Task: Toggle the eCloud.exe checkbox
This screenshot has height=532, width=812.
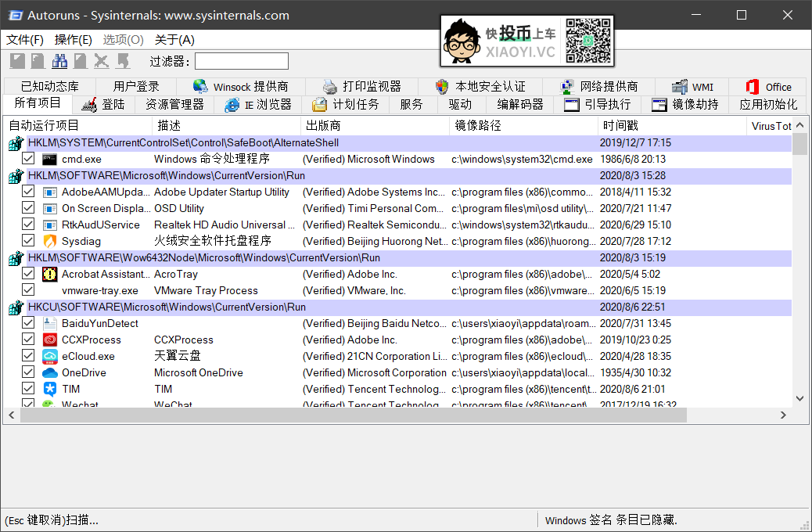Action: click(x=28, y=356)
